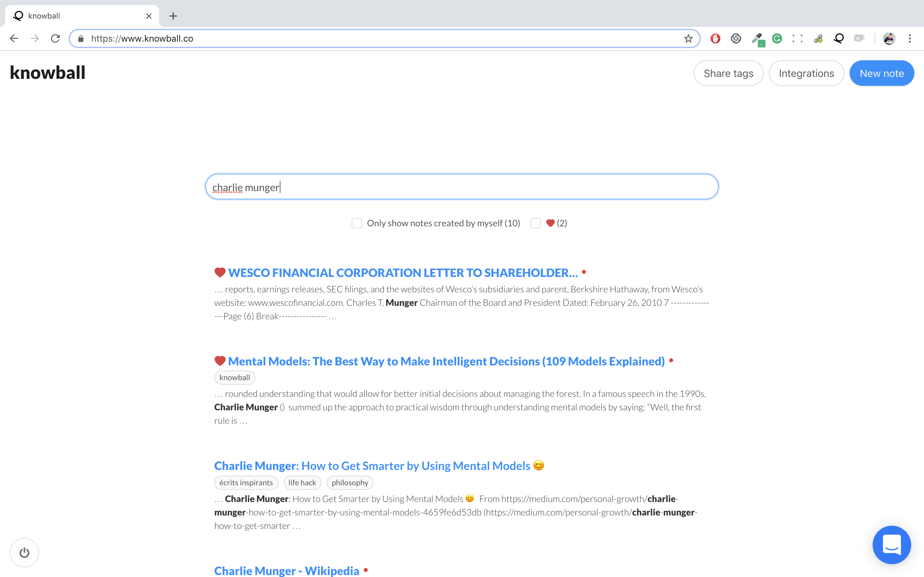The height and width of the screenshot is (577, 924).
Task: Focus the charlie munger search field
Action: [x=462, y=187]
